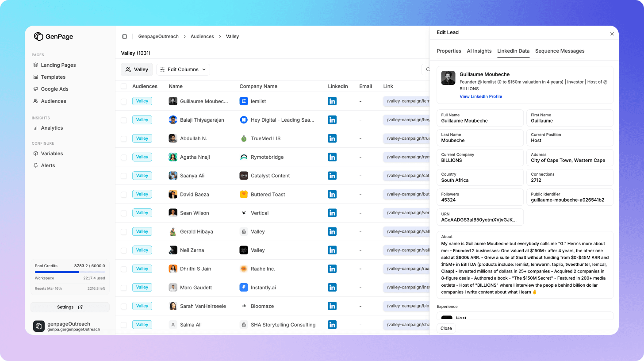644x361 pixels.
Task: Open LinkedIn icon for Salma Ali row
Action: click(332, 324)
